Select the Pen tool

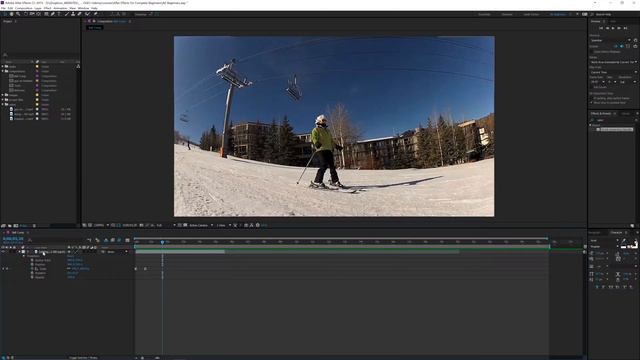tap(53, 14)
